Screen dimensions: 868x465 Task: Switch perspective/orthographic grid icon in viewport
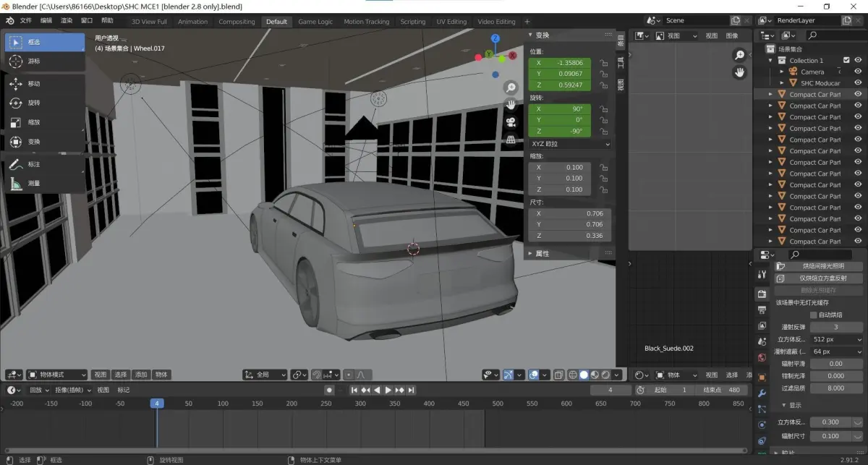click(511, 139)
